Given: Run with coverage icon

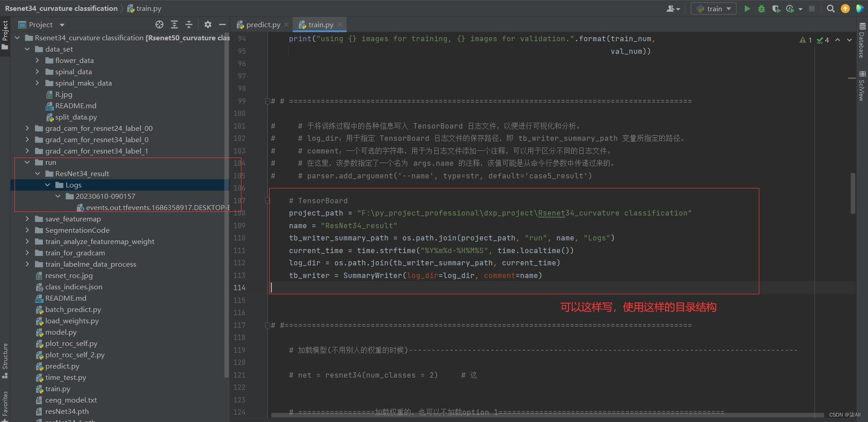Looking at the screenshot, I should coord(776,9).
